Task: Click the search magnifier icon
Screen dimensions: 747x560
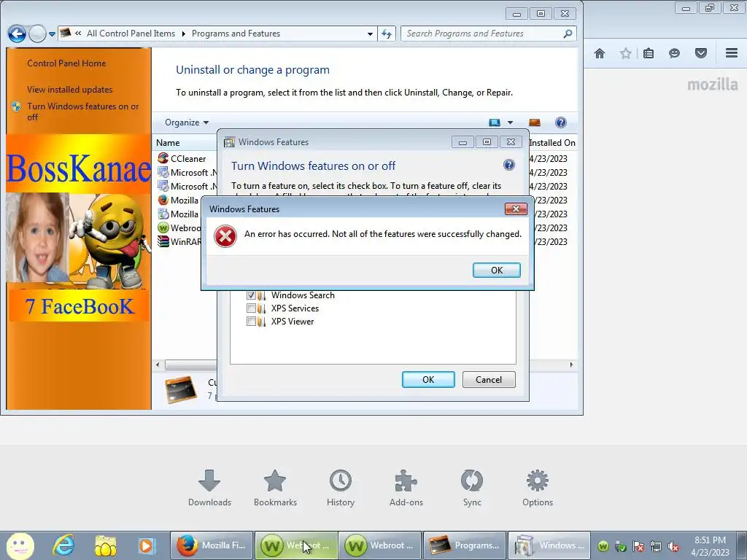Action: (568, 34)
